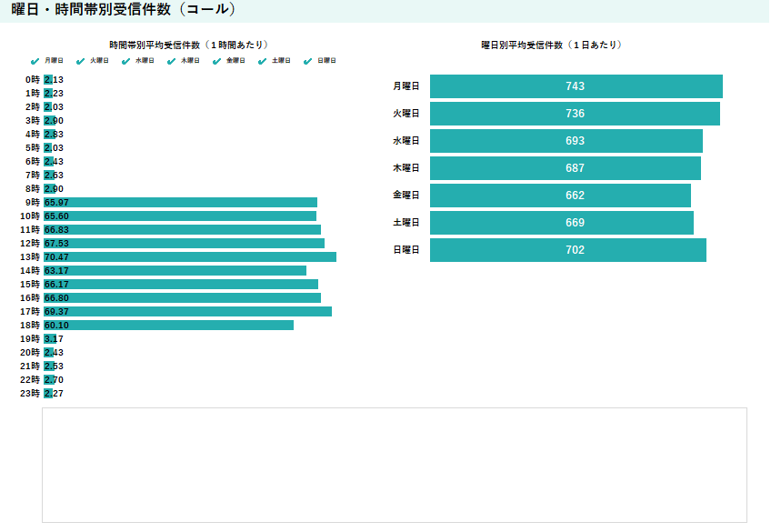Click the 金曜日 bar showing 662
This screenshot has width=771, height=532.
(x=560, y=196)
